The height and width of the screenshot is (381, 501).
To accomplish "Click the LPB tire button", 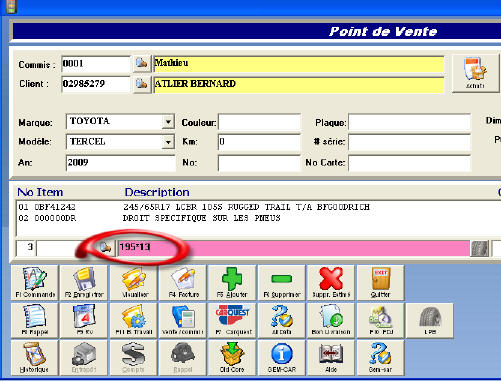I will [430, 320].
